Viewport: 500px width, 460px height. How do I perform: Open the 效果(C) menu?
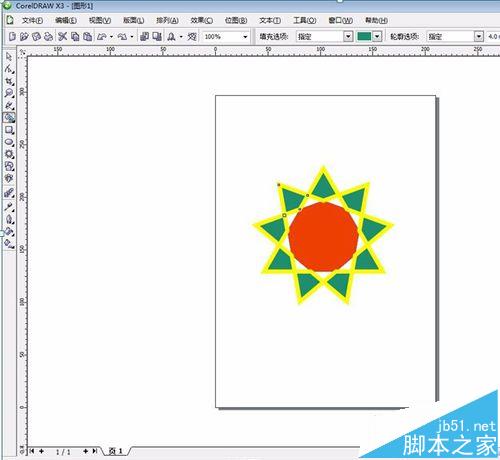202,20
